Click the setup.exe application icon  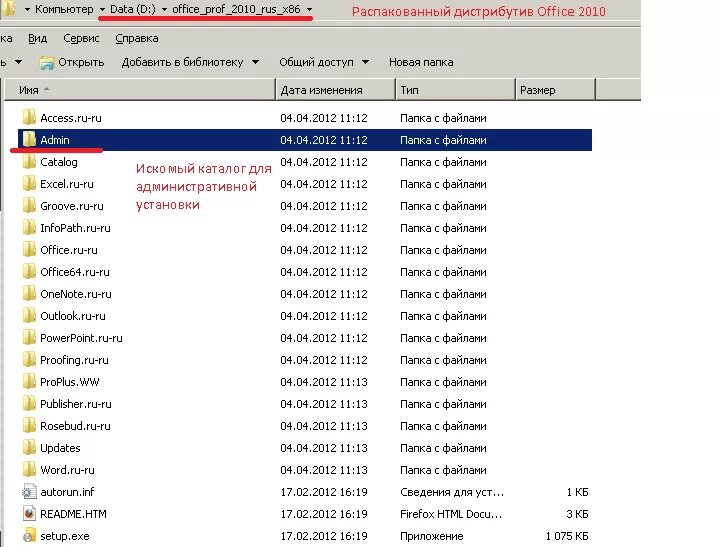pos(29,536)
